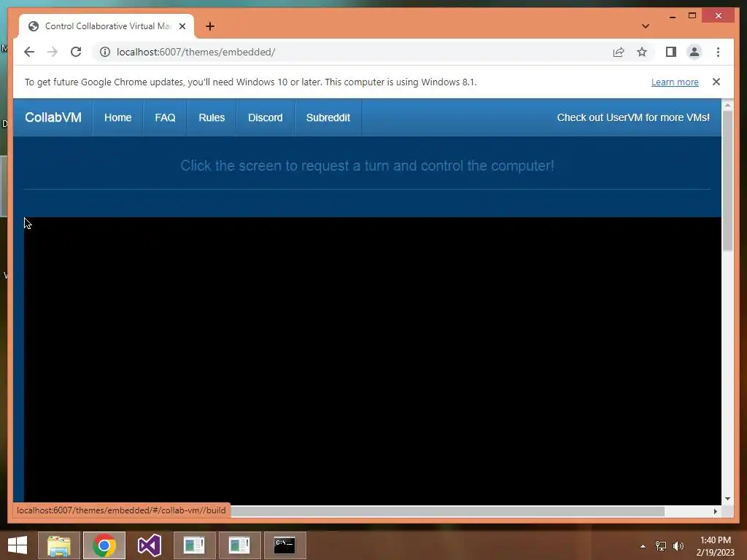This screenshot has height=560, width=747.
Task: Open Chrome's three-dot menu
Action: 718,52
